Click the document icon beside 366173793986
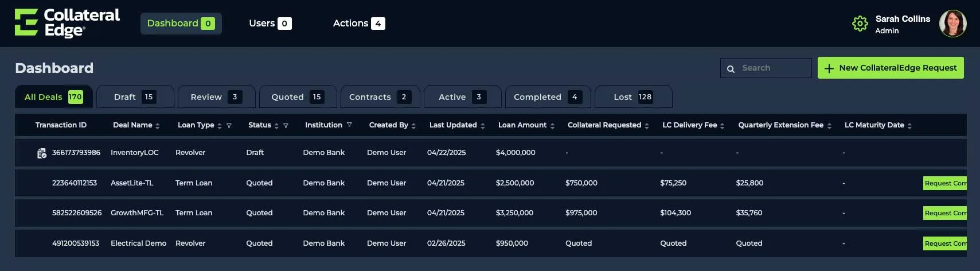The width and height of the screenshot is (980, 271). click(41, 153)
